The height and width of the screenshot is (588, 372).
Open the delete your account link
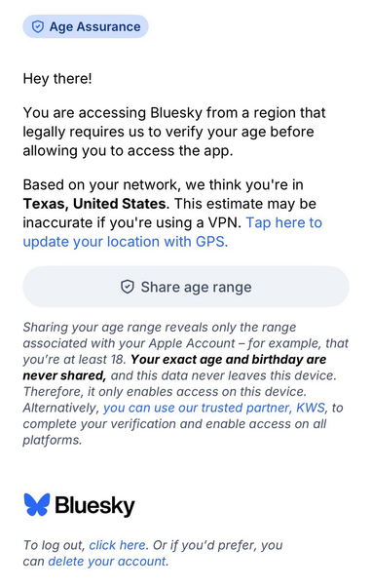tap(107, 561)
